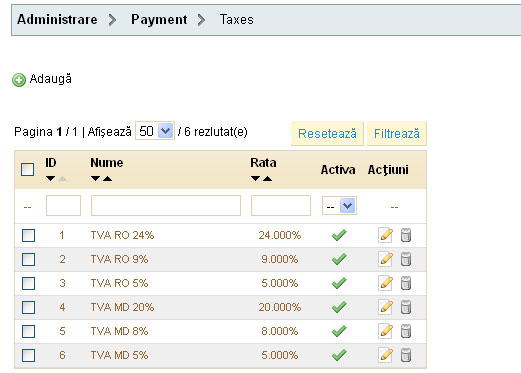Edit tax TVA MD 5% via pencil icon
The width and height of the screenshot is (521, 373).
click(x=386, y=355)
